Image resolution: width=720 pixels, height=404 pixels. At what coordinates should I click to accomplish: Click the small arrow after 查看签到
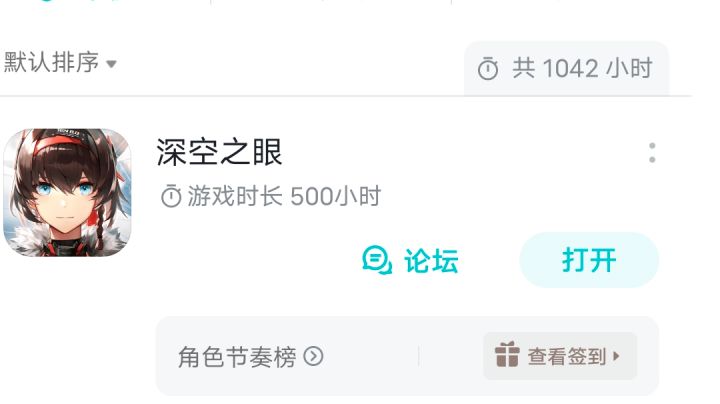[x=616, y=356]
